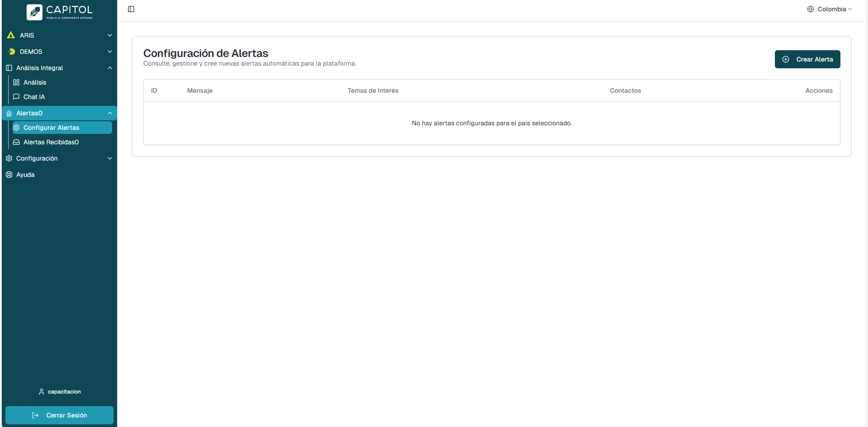Collapse the Análisis Integral section chevron

pos(109,68)
